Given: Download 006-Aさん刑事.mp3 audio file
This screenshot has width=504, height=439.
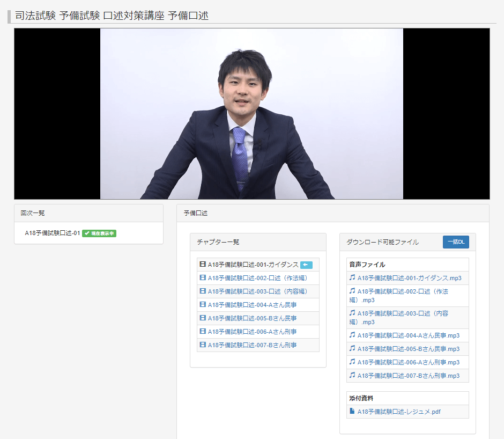Looking at the screenshot, I should coord(408,362).
